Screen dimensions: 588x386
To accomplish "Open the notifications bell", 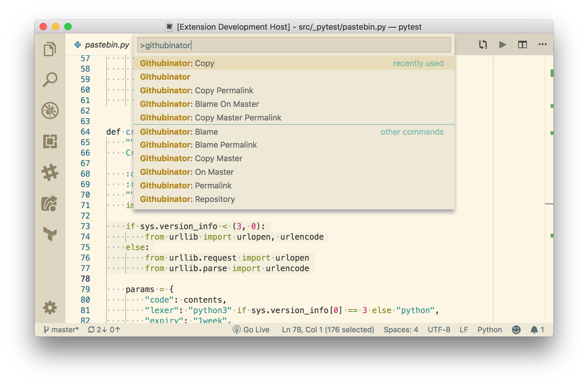I will 537,330.
